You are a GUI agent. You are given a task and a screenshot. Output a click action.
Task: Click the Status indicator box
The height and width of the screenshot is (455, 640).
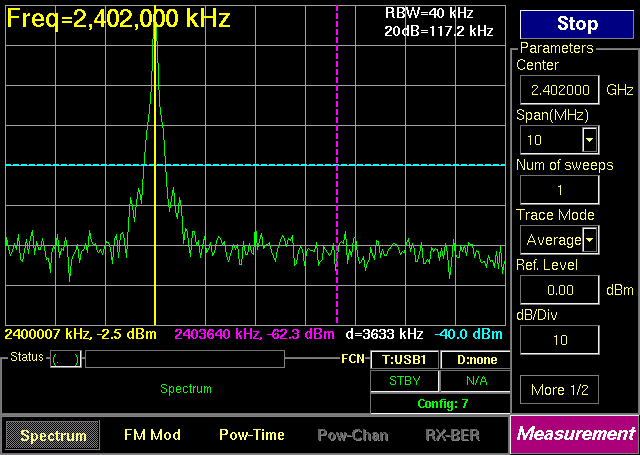click(66, 359)
